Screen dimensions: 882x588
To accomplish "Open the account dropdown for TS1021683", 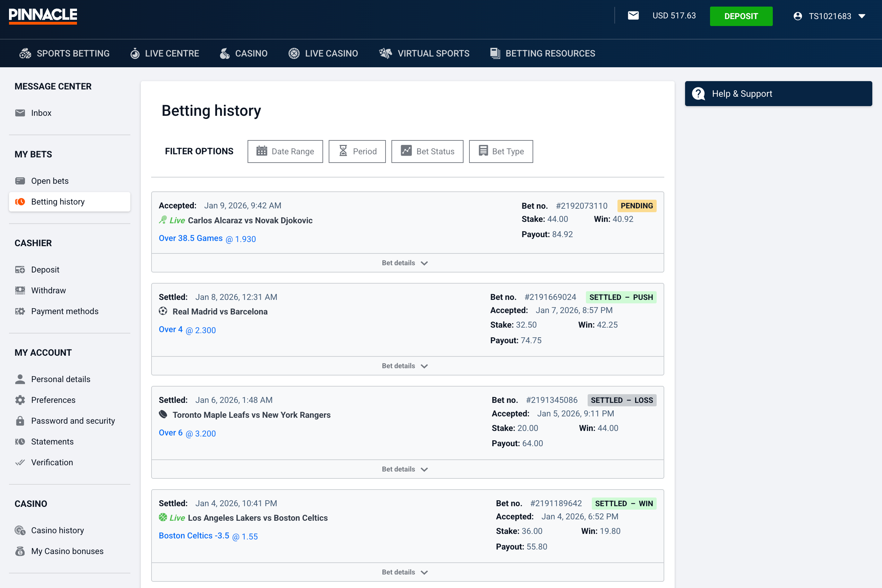I will click(x=830, y=16).
